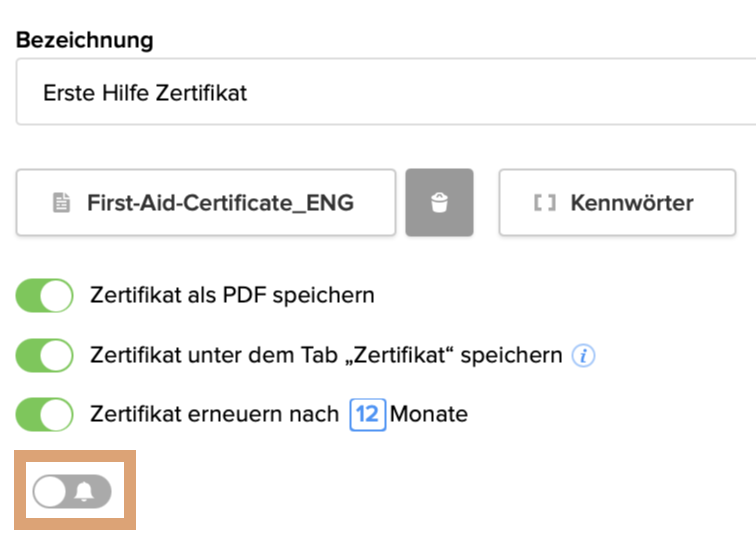Enable the bell notification toggle

pos(72,491)
